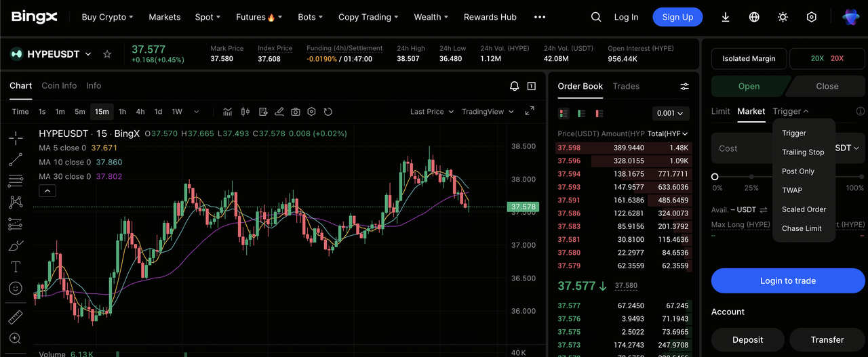Switch theme using the sun icon
The height and width of the screenshot is (357, 868).
coord(783,17)
